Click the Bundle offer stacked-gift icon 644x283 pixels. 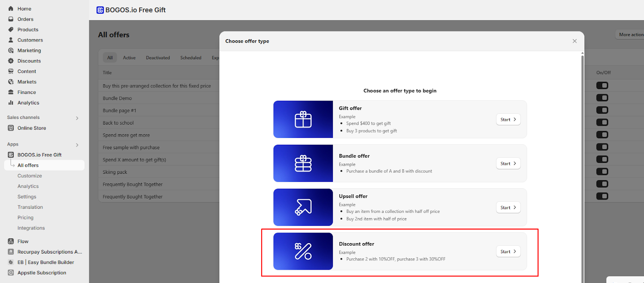tap(303, 163)
